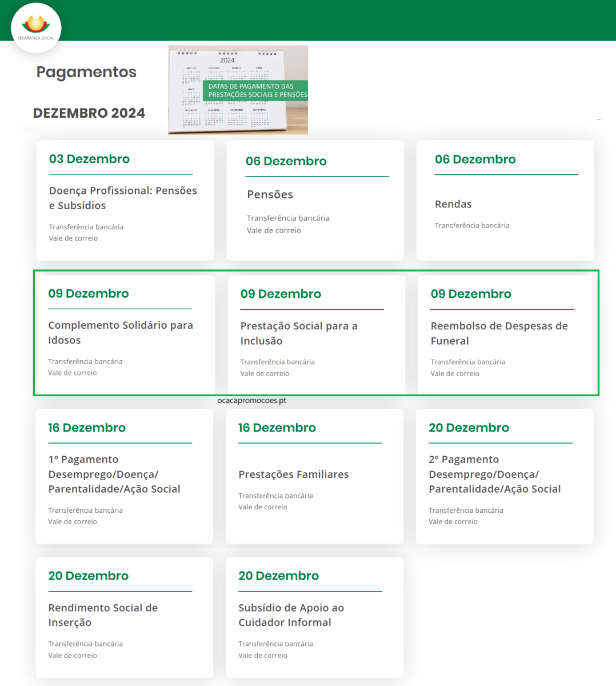
Task: Open Reembolso de Despesas de Funeral
Action: 499,333
